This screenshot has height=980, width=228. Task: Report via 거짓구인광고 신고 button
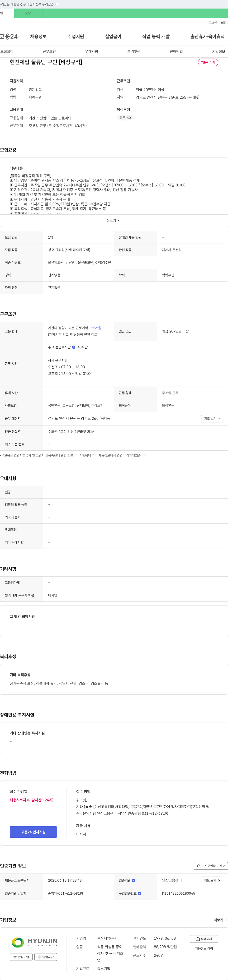tap(211, 866)
